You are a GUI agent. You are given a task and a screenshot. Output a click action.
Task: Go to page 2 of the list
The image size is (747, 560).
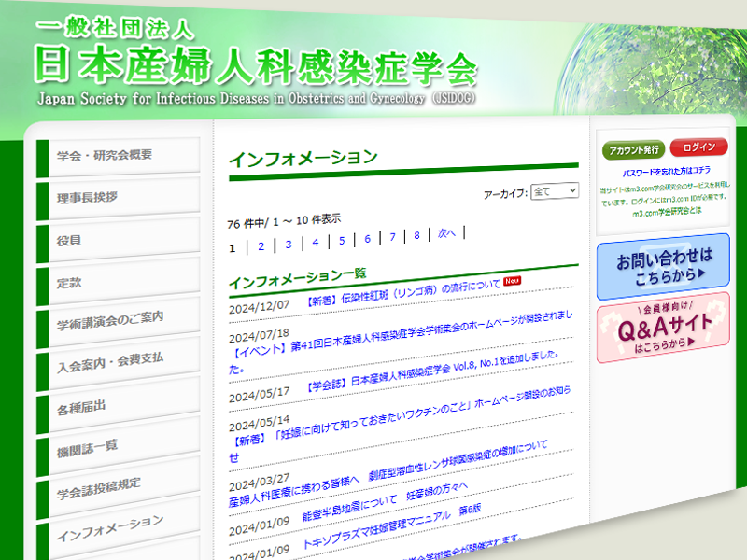click(261, 246)
